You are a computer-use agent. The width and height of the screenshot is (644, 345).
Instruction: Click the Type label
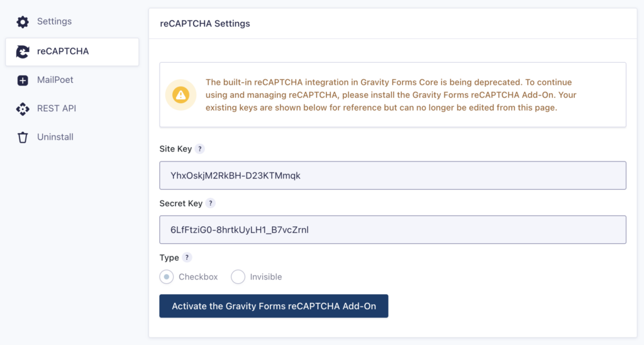coord(169,258)
